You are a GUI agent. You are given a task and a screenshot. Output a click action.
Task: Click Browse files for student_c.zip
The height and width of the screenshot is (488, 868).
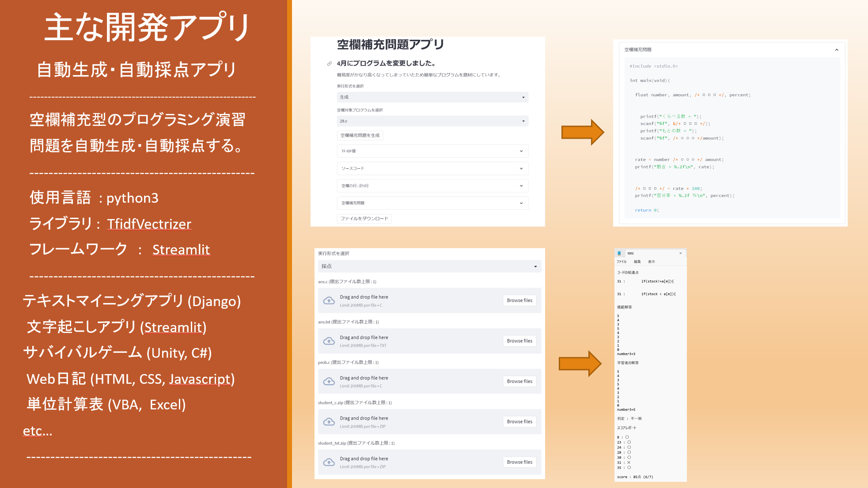[519, 422]
